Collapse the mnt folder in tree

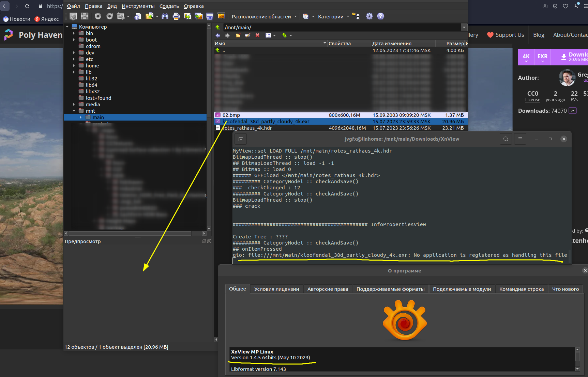click(74, 111)
